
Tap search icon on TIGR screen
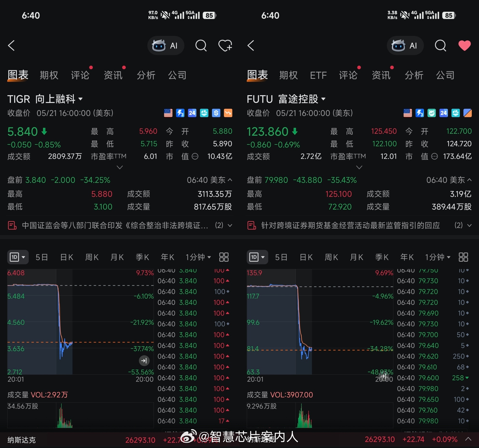pos(201,46)
